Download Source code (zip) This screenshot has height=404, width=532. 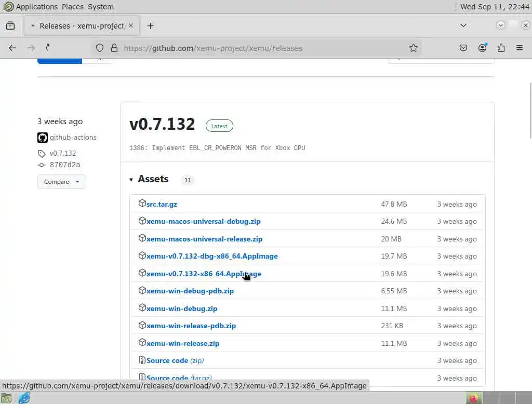(x=175, y=360)
